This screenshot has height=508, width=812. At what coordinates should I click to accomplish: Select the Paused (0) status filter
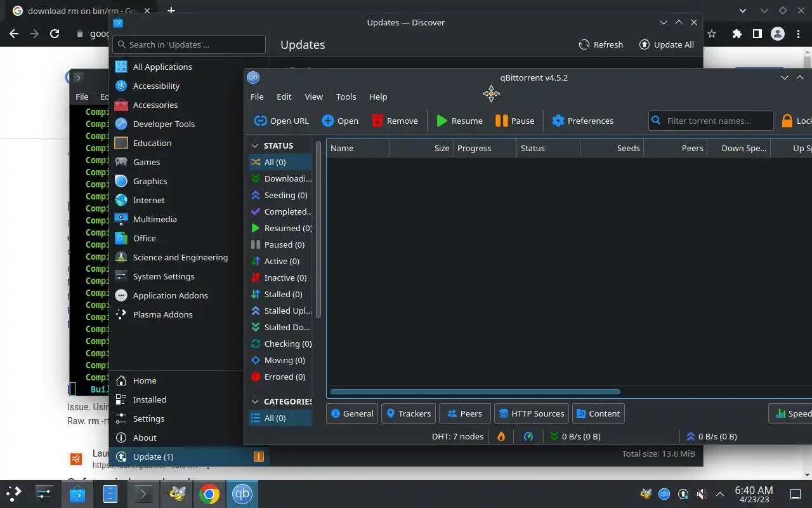pyautogui.click(x=280, y=244)
